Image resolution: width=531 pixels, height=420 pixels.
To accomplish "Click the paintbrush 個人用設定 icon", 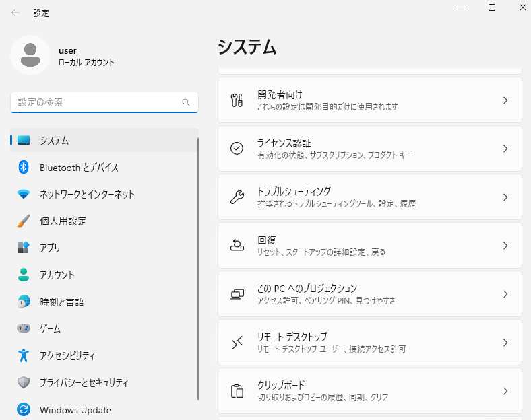I will [x=24, y=221].
